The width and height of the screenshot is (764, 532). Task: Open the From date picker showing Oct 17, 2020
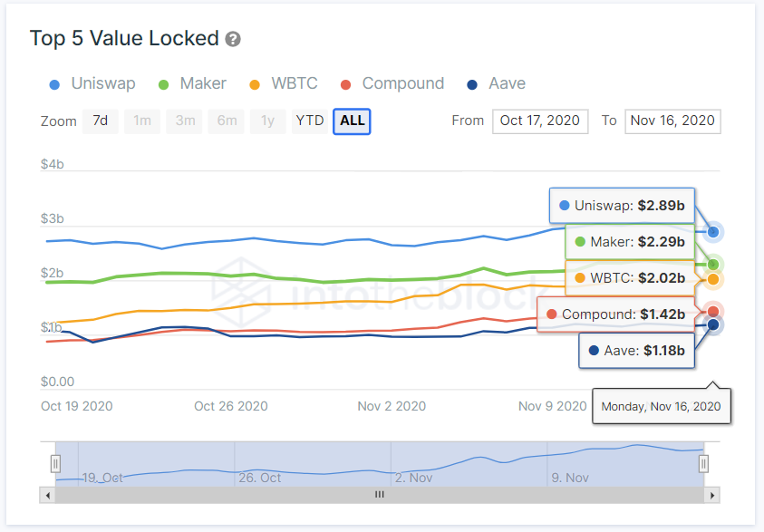pos(540,121)
